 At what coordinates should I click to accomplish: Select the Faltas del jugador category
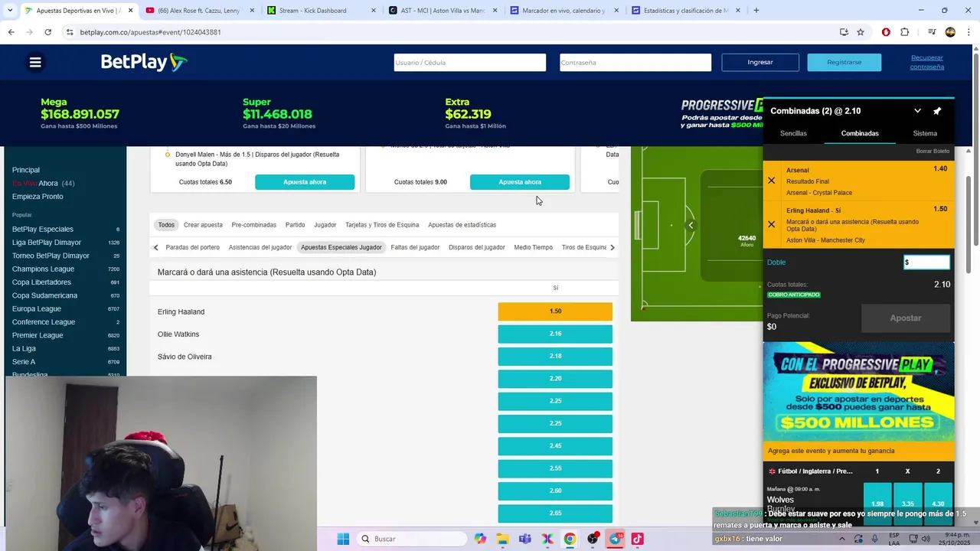point(415,247)
